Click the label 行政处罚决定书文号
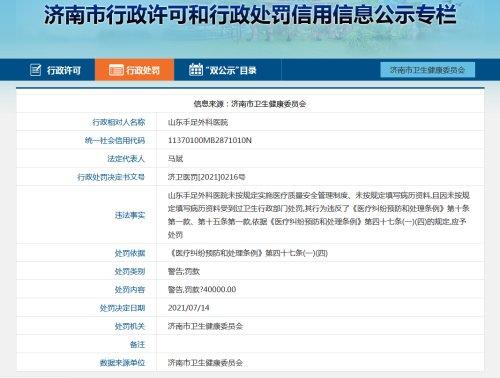The width and height of the screenshot is (500, 378). tap(111, 177)
